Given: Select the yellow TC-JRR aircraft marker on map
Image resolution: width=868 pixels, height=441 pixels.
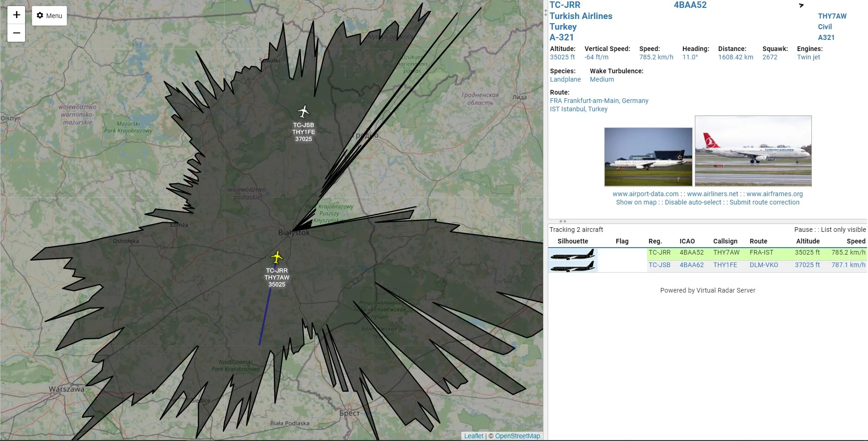Looking at the screenshot, I should [277, 257].
